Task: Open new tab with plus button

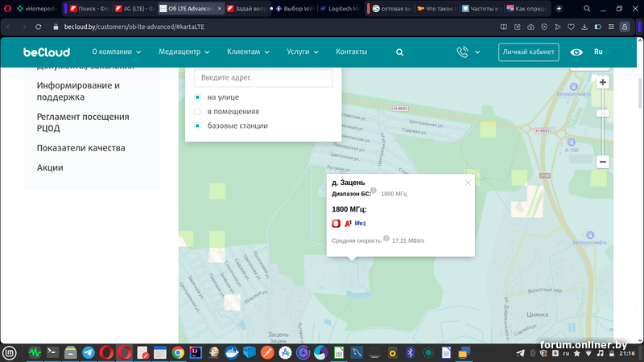Action: (559, 9)
